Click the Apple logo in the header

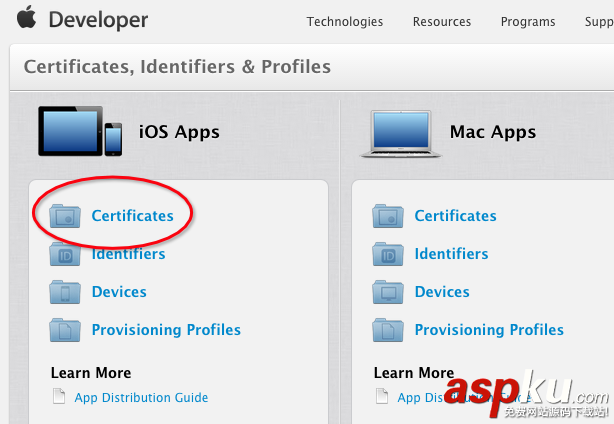pyautogui.click(x=26, y=19)
